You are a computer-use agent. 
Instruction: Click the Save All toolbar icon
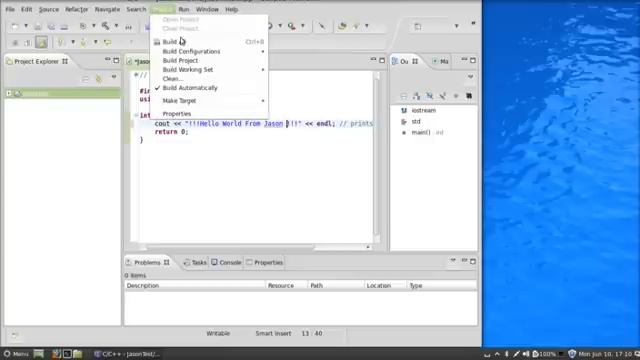(x=51, y=27)
